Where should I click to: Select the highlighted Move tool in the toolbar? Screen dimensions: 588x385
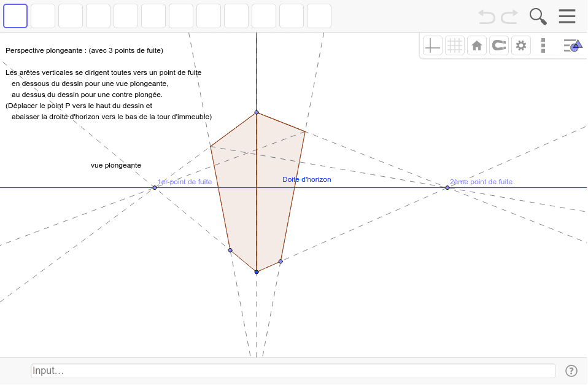pyautogui.click(x=15, y=15)
